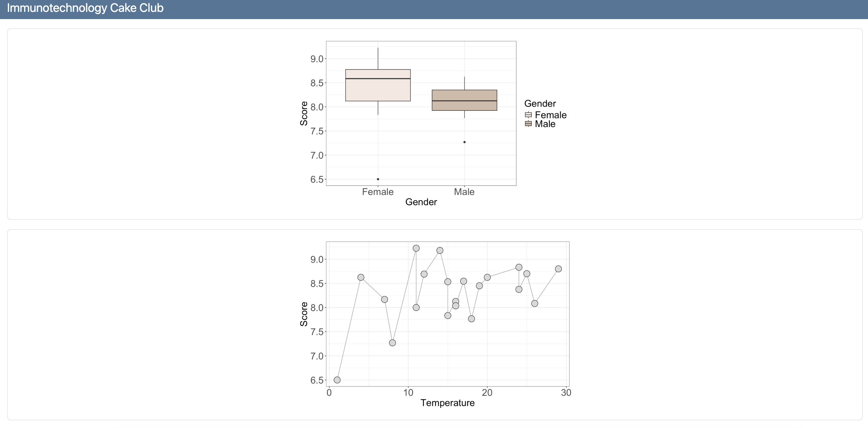Click the Male x-axis tick label
The height and width of the screenshot is (428, 868).
464,192
